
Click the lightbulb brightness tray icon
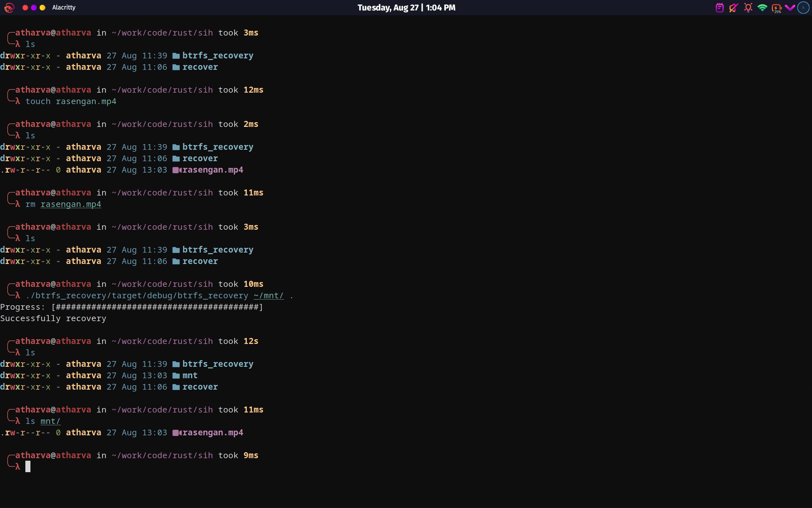(748, 7)
